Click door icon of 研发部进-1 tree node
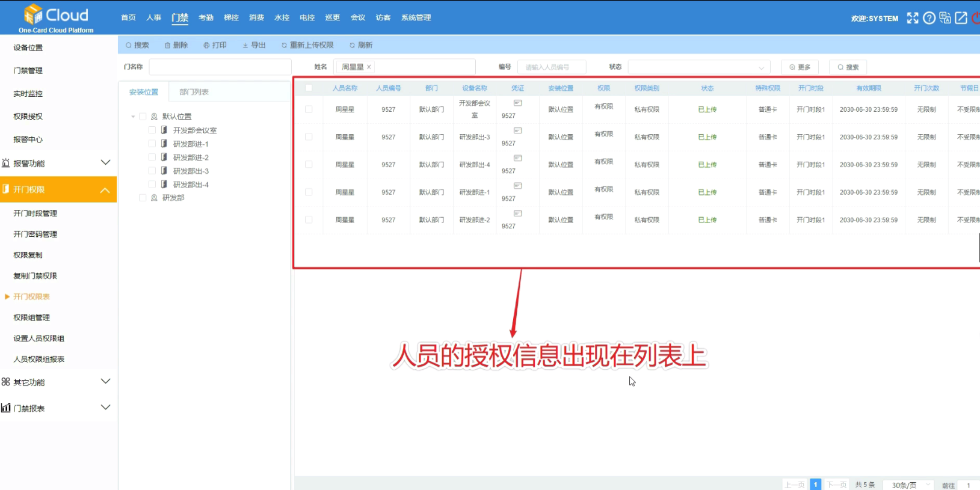980x490 pixels. 164,144
